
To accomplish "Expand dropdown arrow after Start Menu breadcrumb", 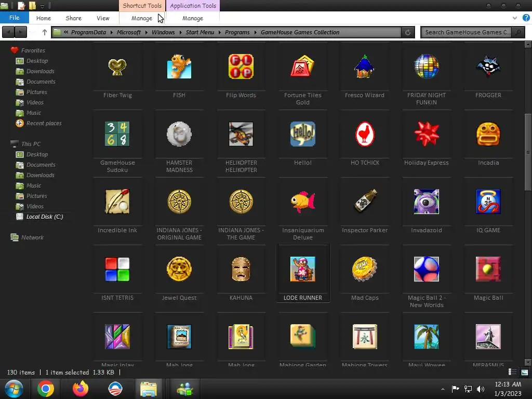I will pos(220,32).
